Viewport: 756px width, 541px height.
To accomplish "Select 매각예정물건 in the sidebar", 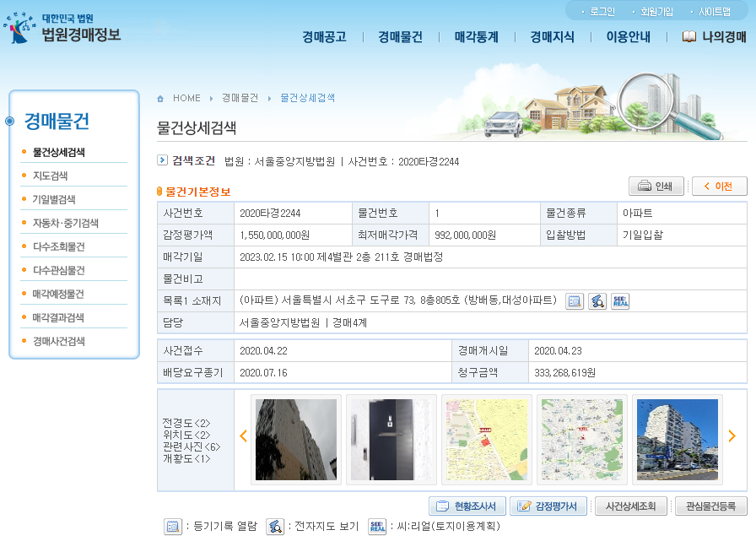I will [x=58, y=294].
